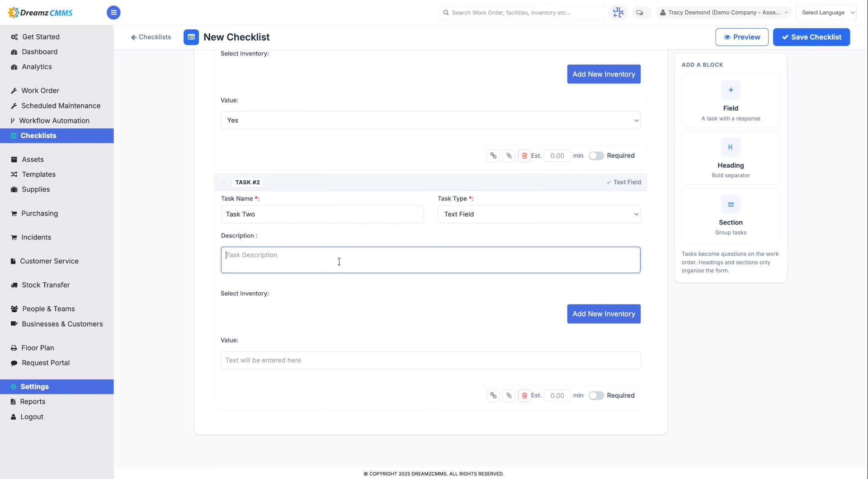Viewport: 868px width, 479px height.
Task: Click the TASK #2 label badge
Action: [247, 183]
